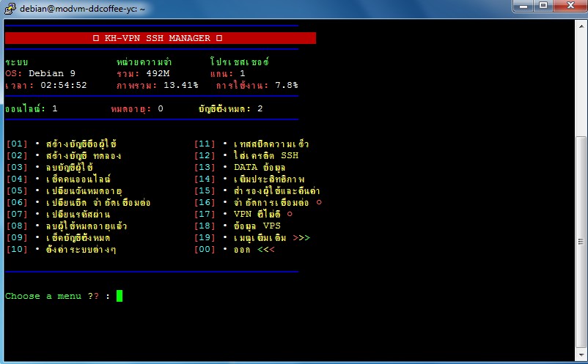Minimize the PuTTY terminal window
The height and width of the screenshot is (364, 588).
pos(524,6)
